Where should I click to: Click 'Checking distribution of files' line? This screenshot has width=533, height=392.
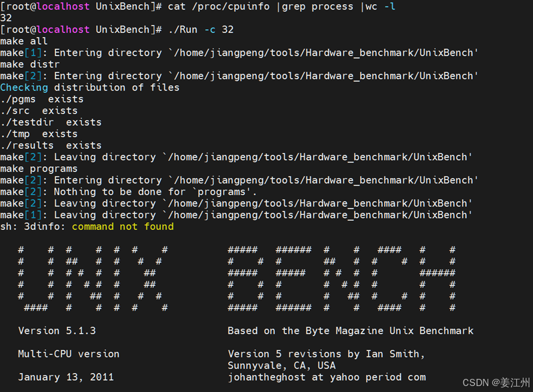point(90,88)
